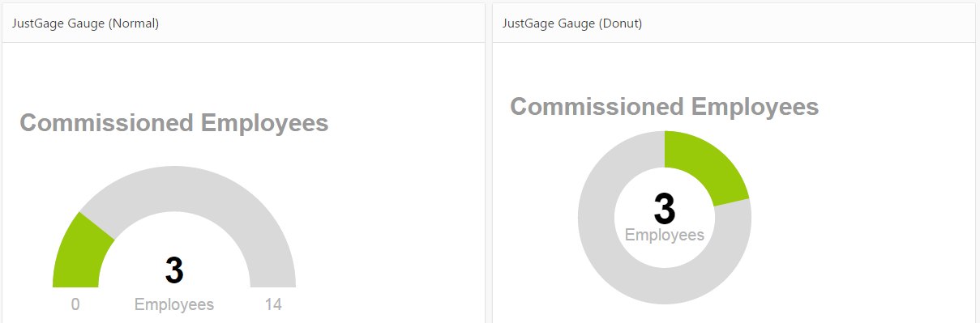980x323 pixels.
Task: Click the left end of the half gauge arc
Action: coord(75,282)
